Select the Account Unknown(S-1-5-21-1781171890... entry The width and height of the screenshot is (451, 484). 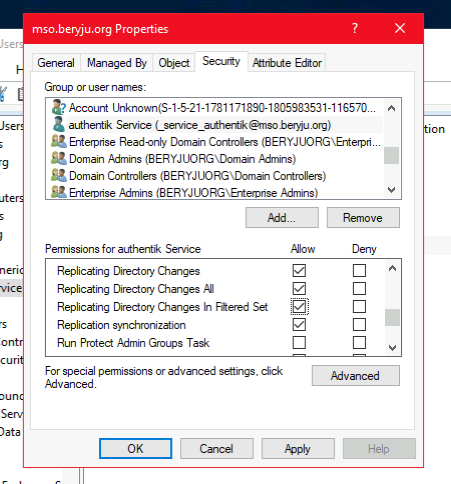222,108
